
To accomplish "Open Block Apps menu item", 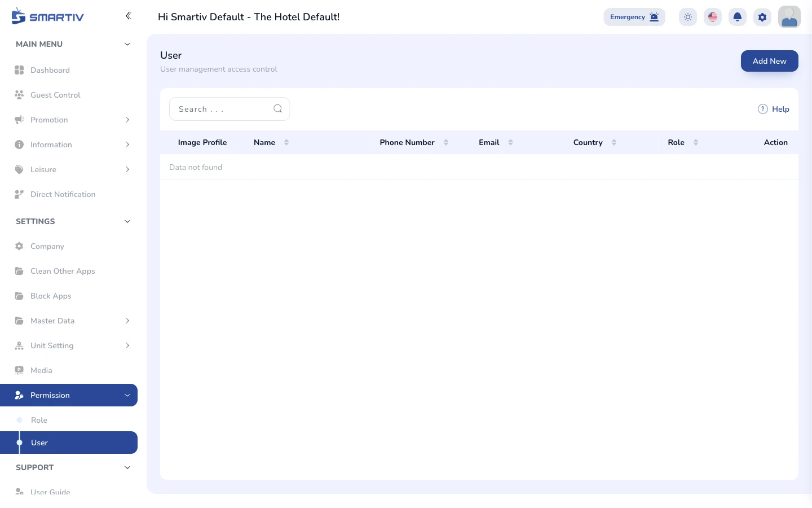I will [69, 296].
